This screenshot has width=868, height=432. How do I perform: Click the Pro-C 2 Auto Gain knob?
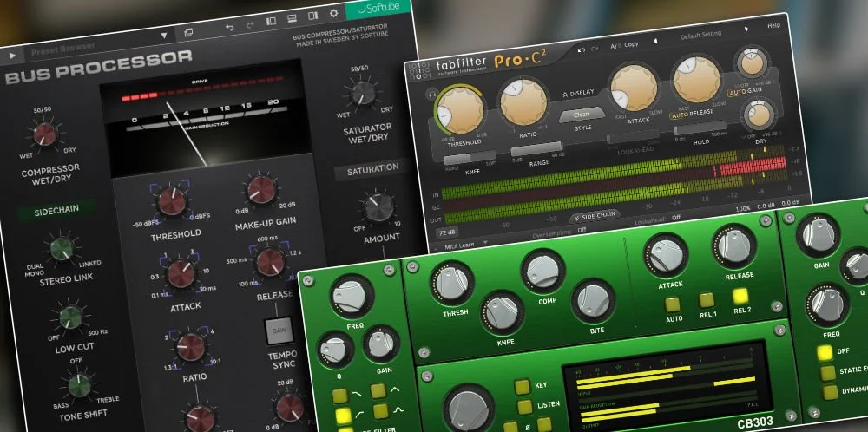pyautogui.click(x=751, y=63)
